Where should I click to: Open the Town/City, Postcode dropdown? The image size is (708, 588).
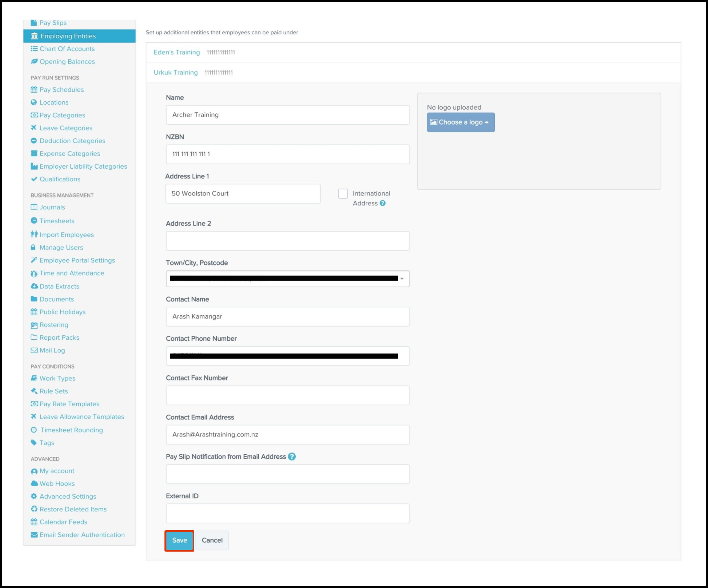point(402,279)
